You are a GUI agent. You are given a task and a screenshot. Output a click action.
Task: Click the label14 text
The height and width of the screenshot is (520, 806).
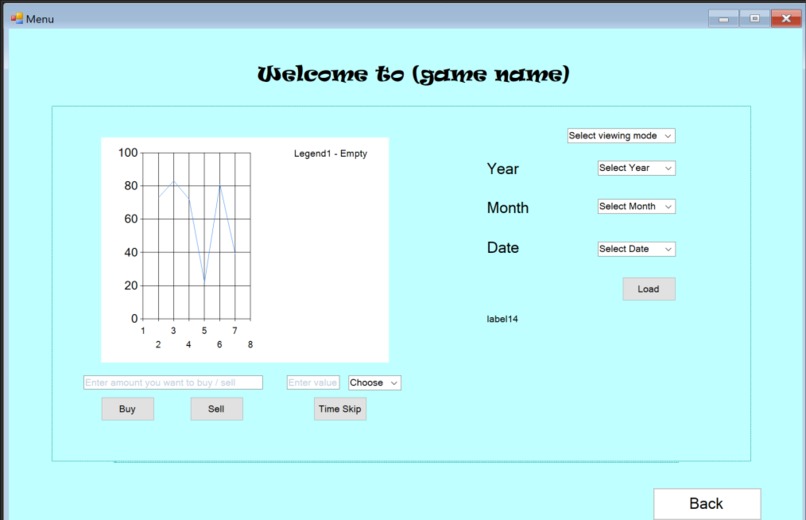point(502,319)
